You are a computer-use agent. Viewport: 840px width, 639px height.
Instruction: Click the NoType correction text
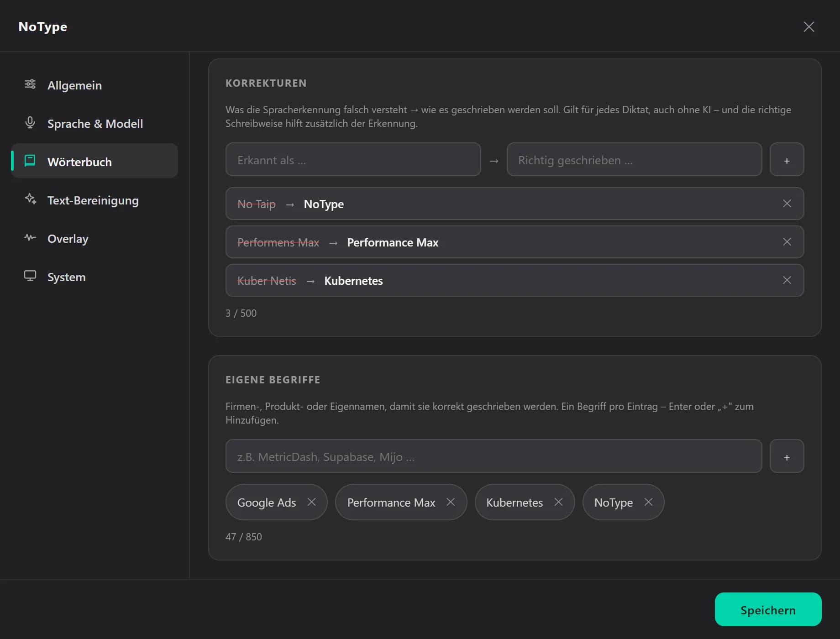pyautogui.click(x=324, y=204)
